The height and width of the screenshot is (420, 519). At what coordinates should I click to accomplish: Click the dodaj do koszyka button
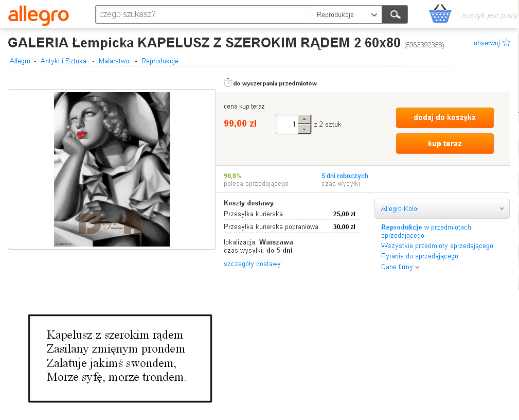point(445,117)
